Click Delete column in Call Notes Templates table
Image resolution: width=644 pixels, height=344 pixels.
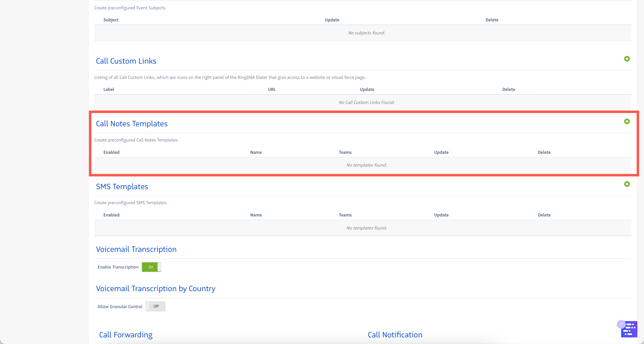(x=544, y=152)
